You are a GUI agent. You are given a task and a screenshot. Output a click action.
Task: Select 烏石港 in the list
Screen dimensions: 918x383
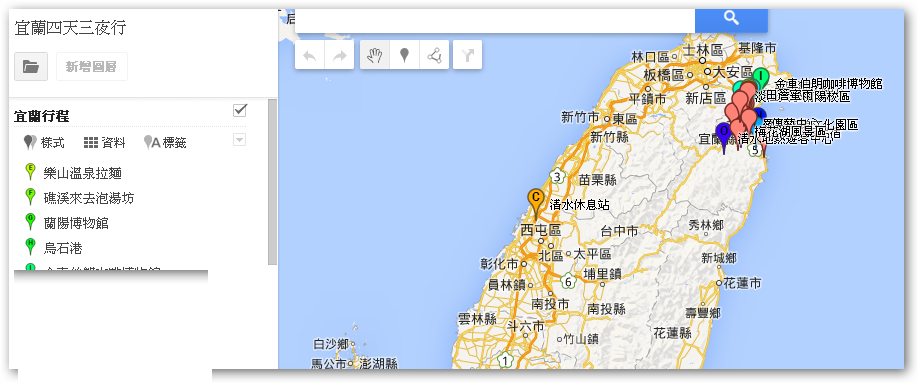click(63, 248)
